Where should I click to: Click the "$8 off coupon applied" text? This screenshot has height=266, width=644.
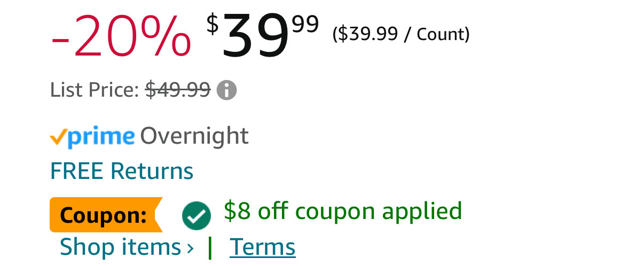click(x=343, y=211)
